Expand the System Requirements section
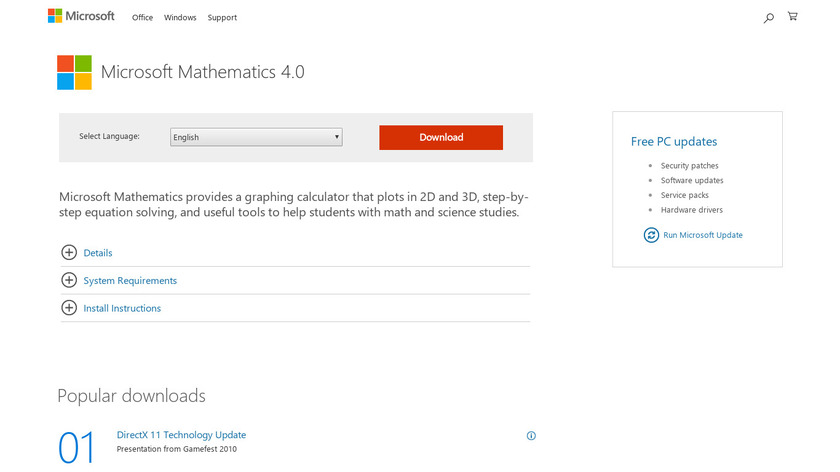Screen dimensions: 840x472 click(x=130, y=281)
